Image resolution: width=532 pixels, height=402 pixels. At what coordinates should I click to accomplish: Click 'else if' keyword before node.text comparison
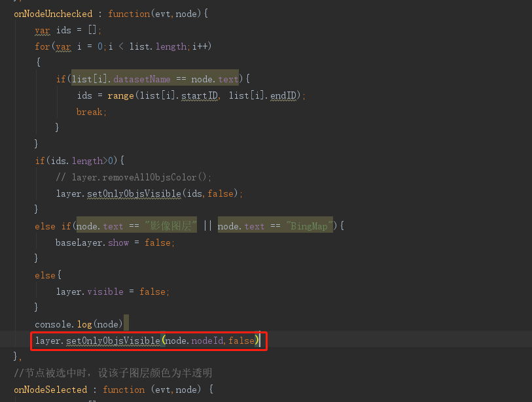[52, 226]
